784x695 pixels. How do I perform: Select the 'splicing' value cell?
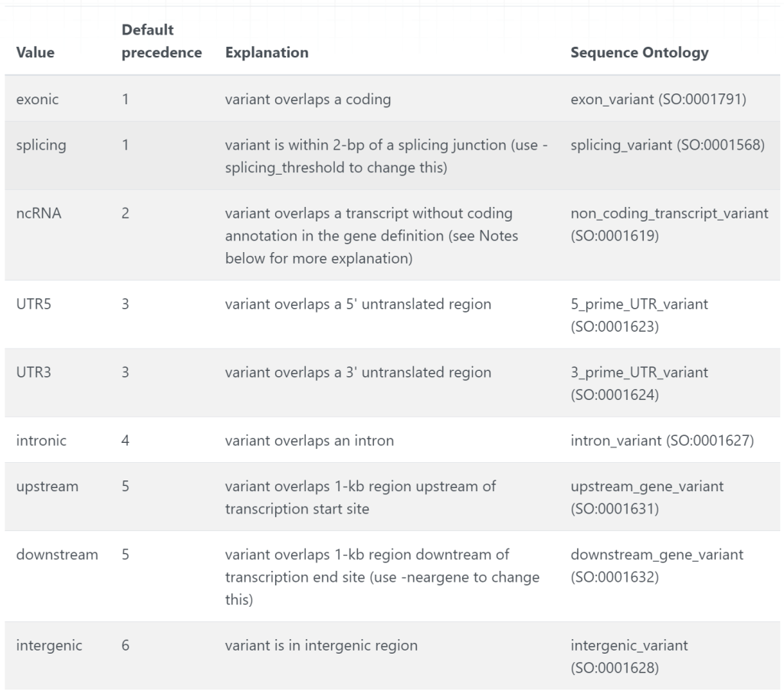coord(41,145)
